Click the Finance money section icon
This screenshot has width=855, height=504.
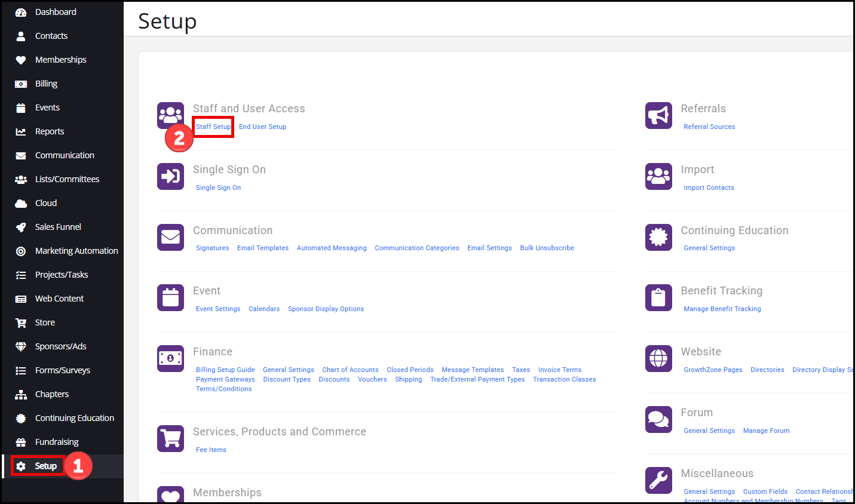click(x=170, y=358)
